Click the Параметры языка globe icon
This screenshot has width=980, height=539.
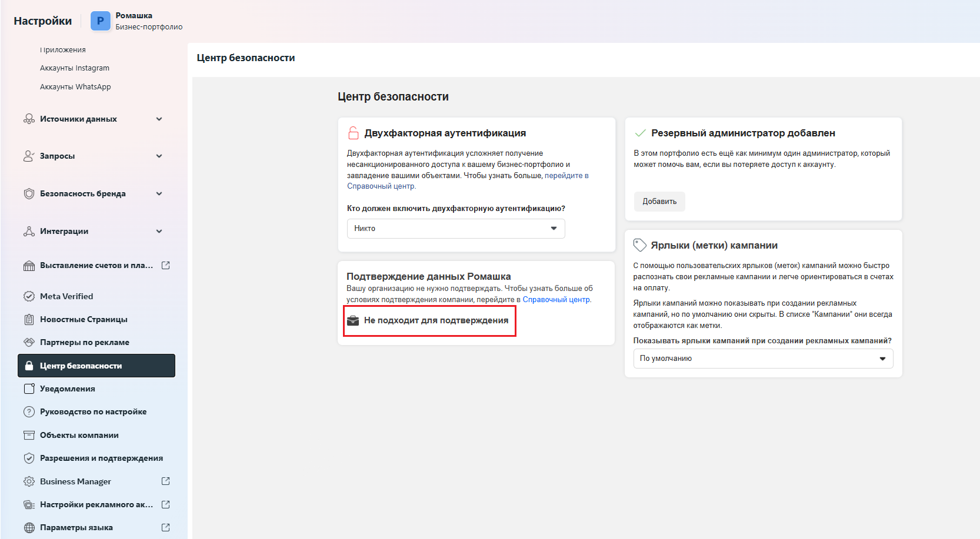(29, 527)
